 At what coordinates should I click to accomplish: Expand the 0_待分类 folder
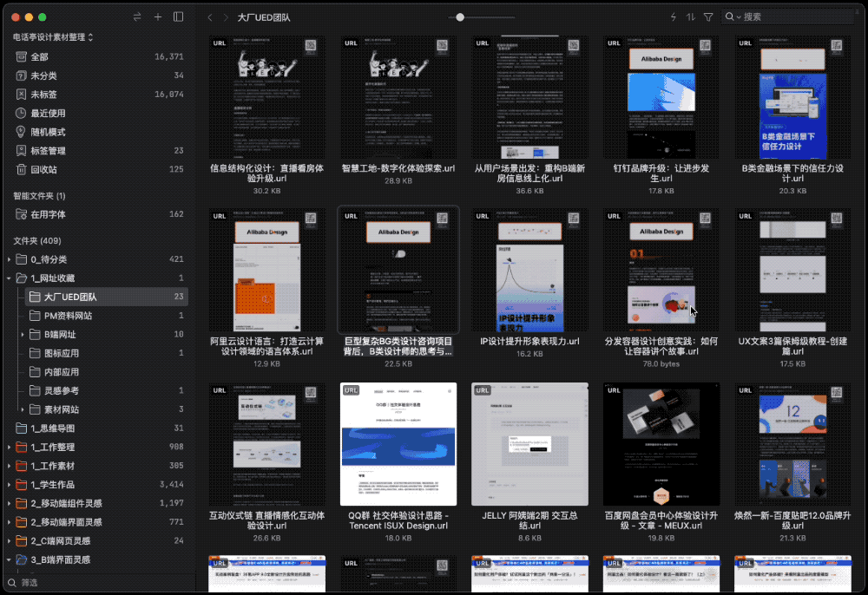pyautogui.click(x=9, y=259)
